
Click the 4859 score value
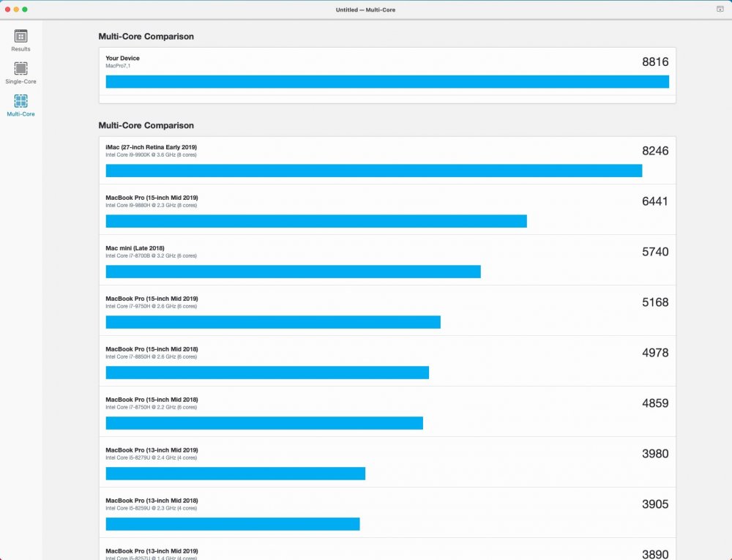(x=655, y=403)
